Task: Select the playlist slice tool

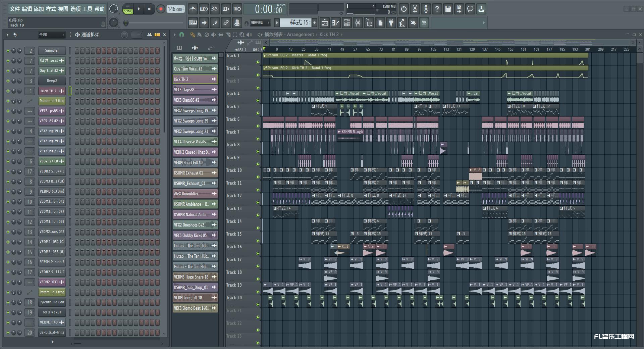Action: [228, 35]
